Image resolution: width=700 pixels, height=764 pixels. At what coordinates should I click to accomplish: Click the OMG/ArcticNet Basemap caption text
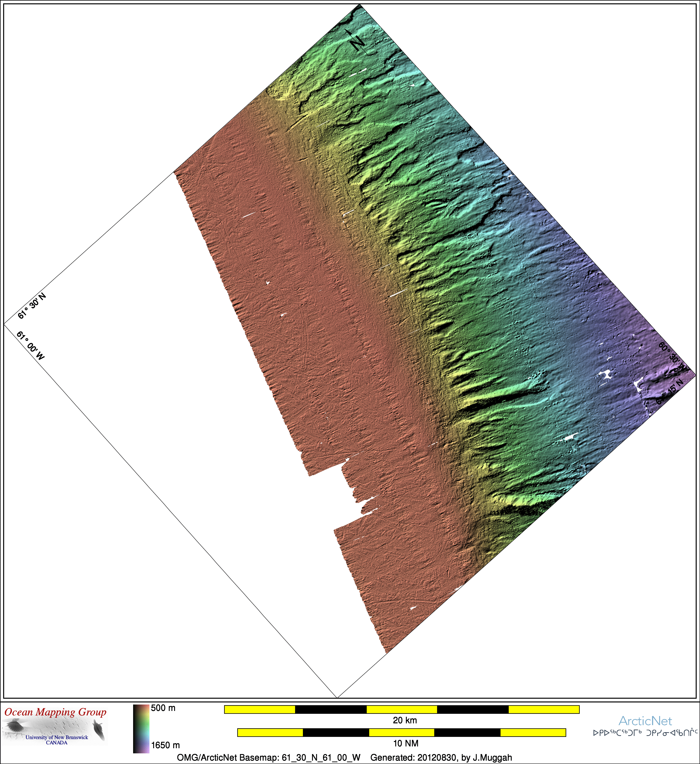(269, 758)
